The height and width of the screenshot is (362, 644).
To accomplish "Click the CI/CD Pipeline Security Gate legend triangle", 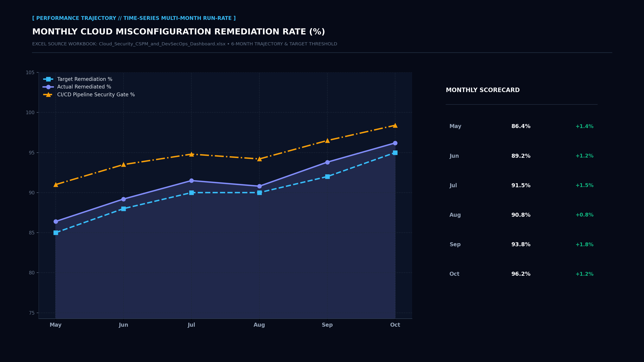I will click(x=48, y=95).
